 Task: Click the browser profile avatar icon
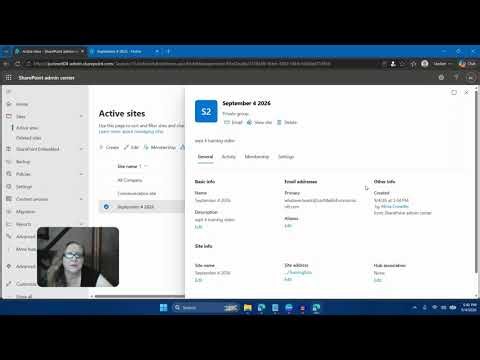pyautogui.click(x=425, y=64)
